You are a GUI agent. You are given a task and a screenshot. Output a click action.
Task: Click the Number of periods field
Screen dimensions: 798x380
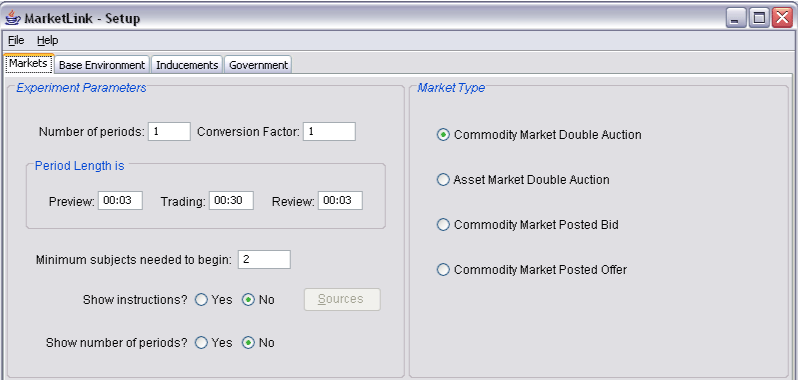(x=169, y=131)
